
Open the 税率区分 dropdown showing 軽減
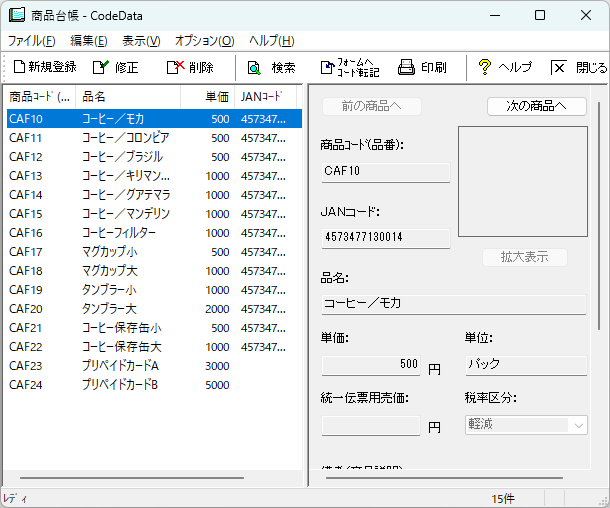[526, 425]
